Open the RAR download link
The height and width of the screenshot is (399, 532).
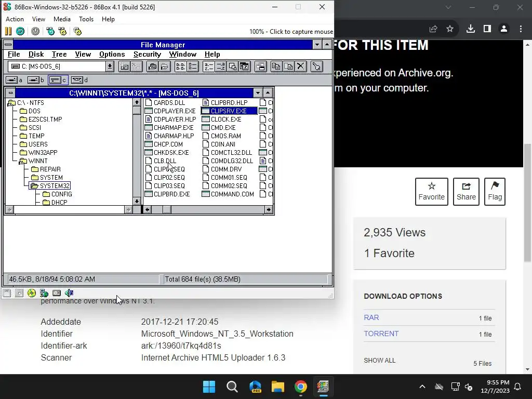[x=371, y=317]
